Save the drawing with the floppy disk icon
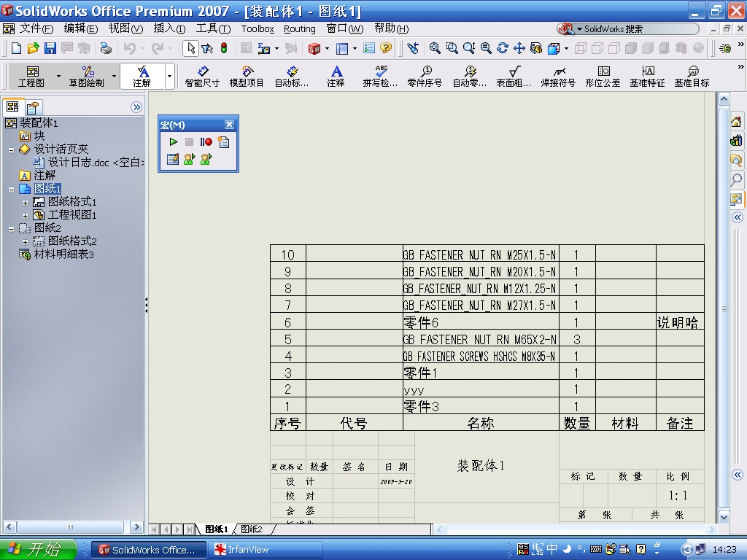This screenshot has width=747, height=560. pyautogui.click(x=50, y=48)
